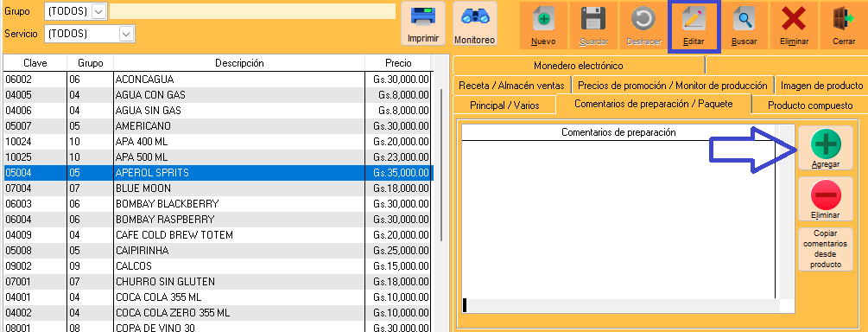
Task: Switch to Imagen de producto tab
Action: pyautogui.click(x=821, y=86)
